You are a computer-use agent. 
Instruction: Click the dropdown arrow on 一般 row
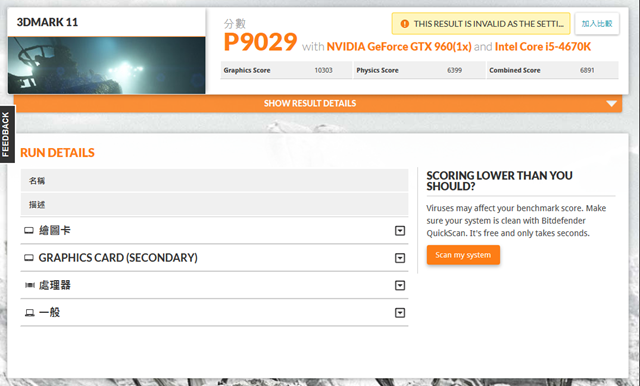point(400,313)
